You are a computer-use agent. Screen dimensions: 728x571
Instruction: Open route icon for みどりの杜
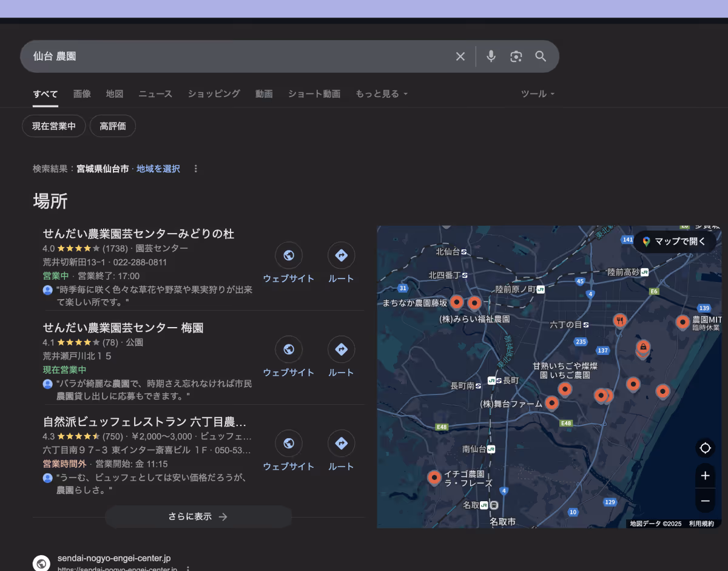[341, 255]
